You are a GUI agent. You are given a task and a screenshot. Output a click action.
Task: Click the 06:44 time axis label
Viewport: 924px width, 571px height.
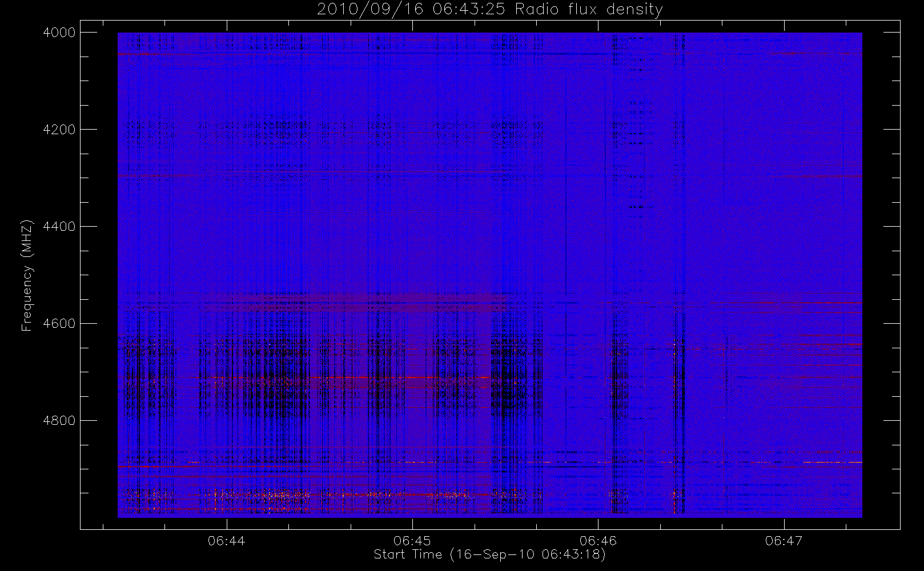pos(227,540)
